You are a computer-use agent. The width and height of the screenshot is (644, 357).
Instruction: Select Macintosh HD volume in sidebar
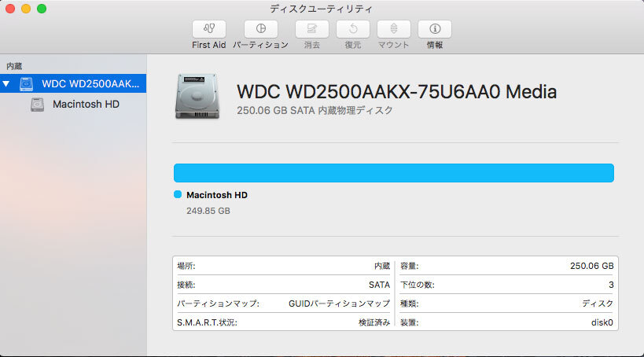coord(73,105)
